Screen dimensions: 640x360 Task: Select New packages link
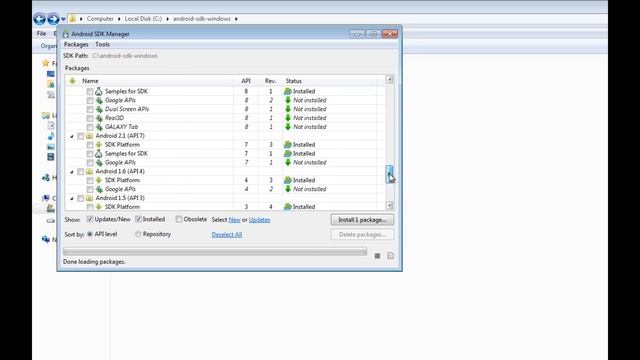pyautogui.click(x=234, y=220)
